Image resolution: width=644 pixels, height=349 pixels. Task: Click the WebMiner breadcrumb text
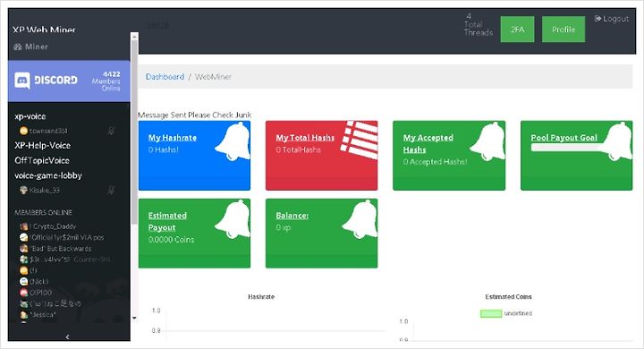click(x=213, y=77)
